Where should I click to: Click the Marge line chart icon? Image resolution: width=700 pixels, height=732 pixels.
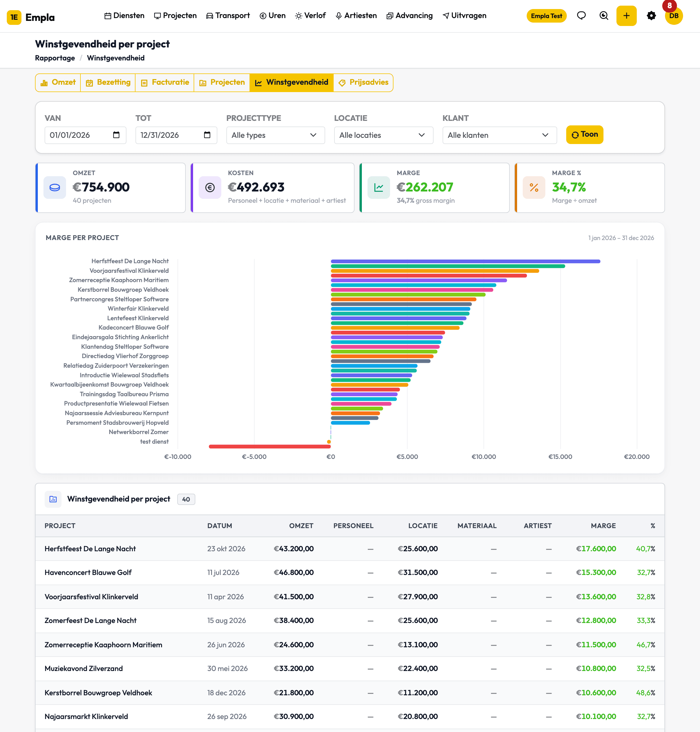(379, 188)
